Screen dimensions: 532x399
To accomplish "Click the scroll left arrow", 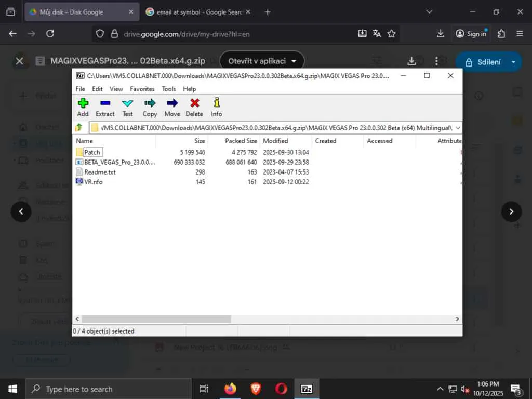I will (77, 319).
